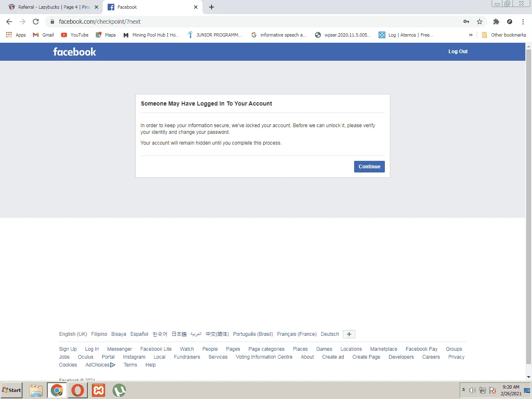Select Deutsch language

(330, 334)
